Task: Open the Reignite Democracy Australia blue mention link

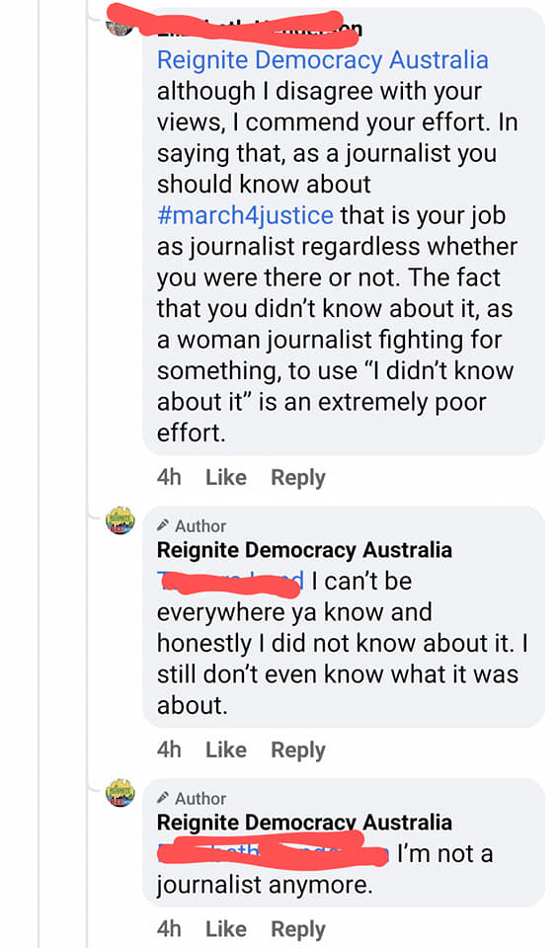Action: tap(322, 60)
